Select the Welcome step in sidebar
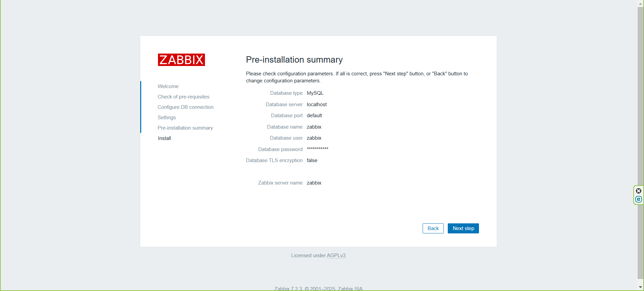Viewport: 644px width, 291px height. [168, 86]
